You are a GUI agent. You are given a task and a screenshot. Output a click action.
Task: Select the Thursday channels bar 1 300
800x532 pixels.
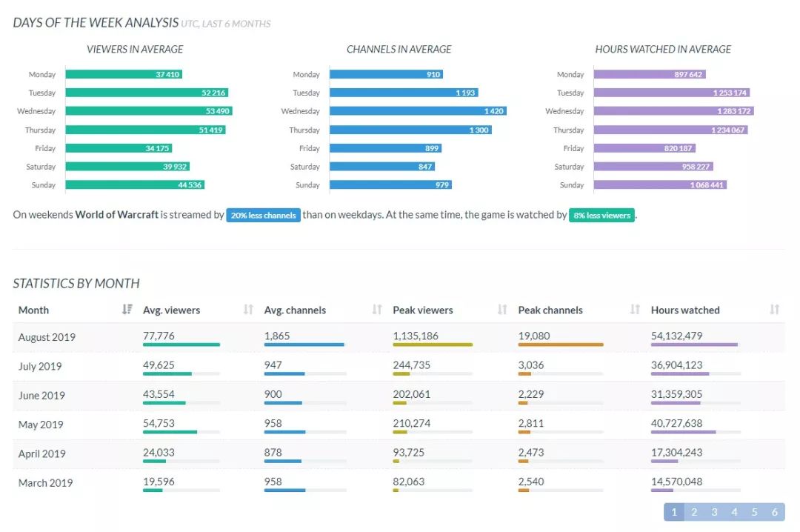click(x=410, y=130)
